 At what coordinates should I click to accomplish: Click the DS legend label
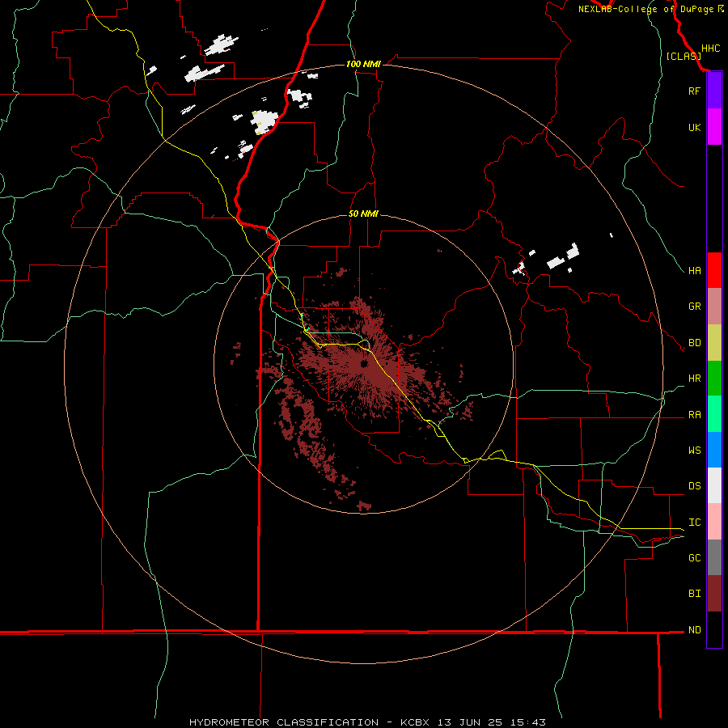point(694,486)
